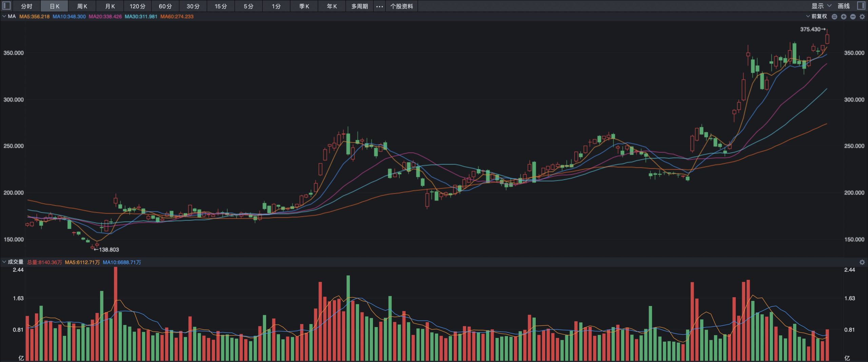868x362 pixels.
Task: Click the MA30:311.981 indicator label
Action: (x=141, y=16)
